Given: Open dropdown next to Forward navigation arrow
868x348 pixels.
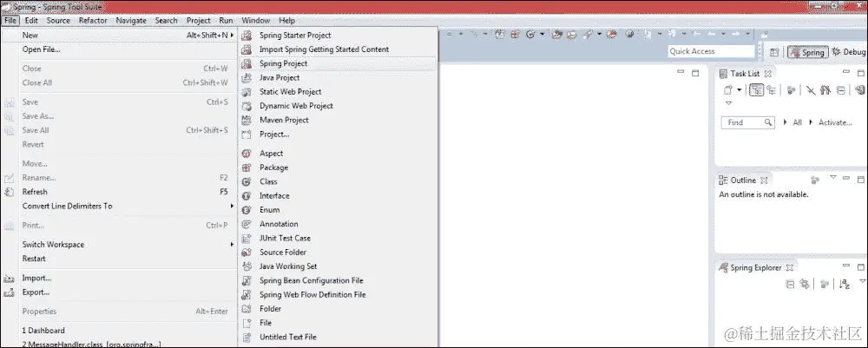Looking at the screenshot, I should tap(747, 35).
